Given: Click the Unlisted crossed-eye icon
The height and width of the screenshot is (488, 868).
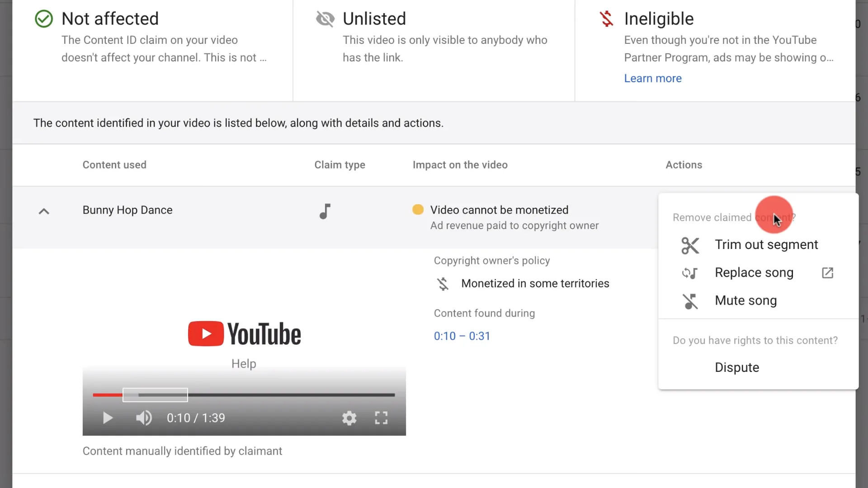Looking at the screenshot, I should pyautogui.click(x=325, y=19).
